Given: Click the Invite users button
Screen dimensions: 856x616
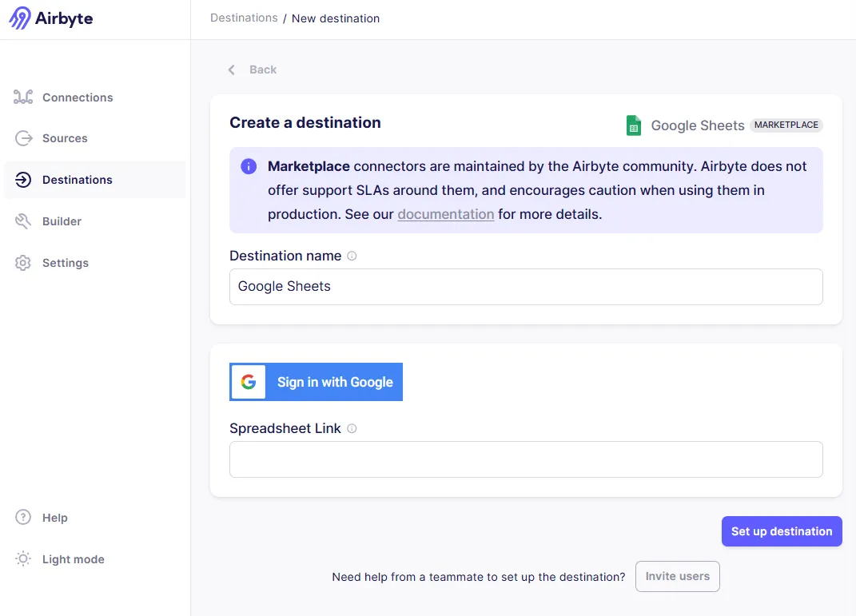Looking at the screenshot, I should pos(678,576).
